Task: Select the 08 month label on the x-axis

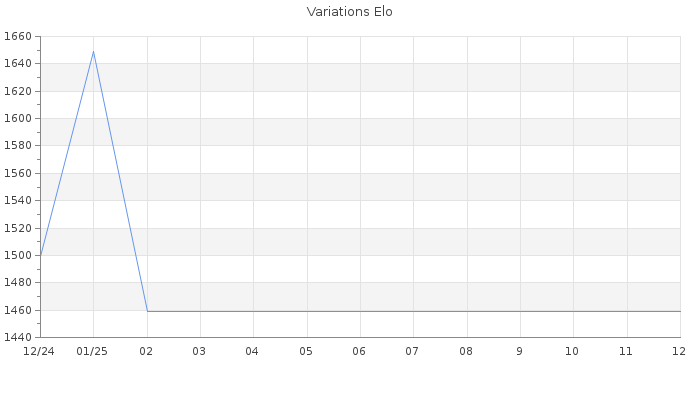Action: (x=466, y=351)
